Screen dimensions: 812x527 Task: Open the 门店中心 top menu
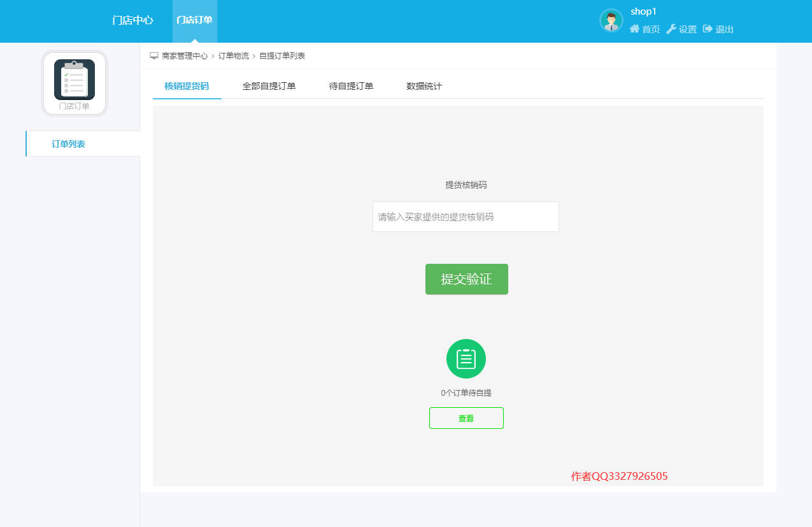tap(132, 20)
